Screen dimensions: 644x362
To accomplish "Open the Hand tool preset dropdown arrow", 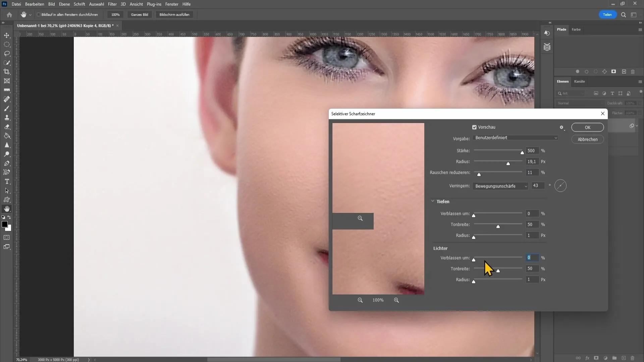I will [x=30, y=15].
